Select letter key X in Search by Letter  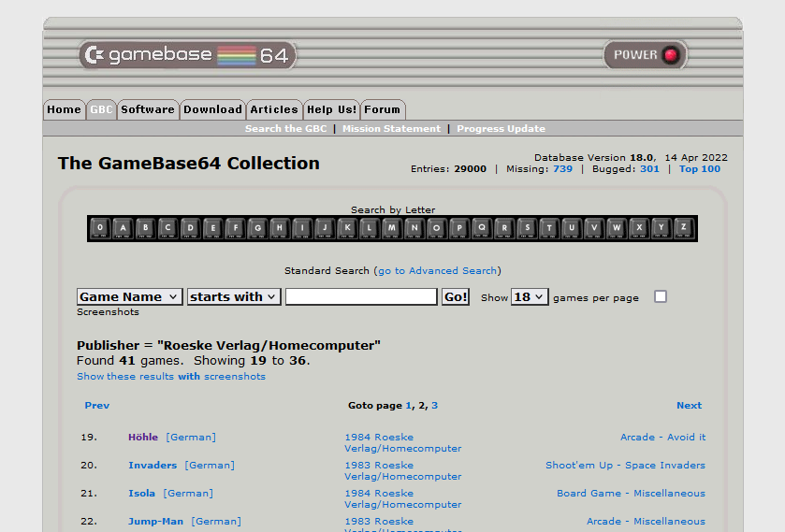(x=639, y=228)
